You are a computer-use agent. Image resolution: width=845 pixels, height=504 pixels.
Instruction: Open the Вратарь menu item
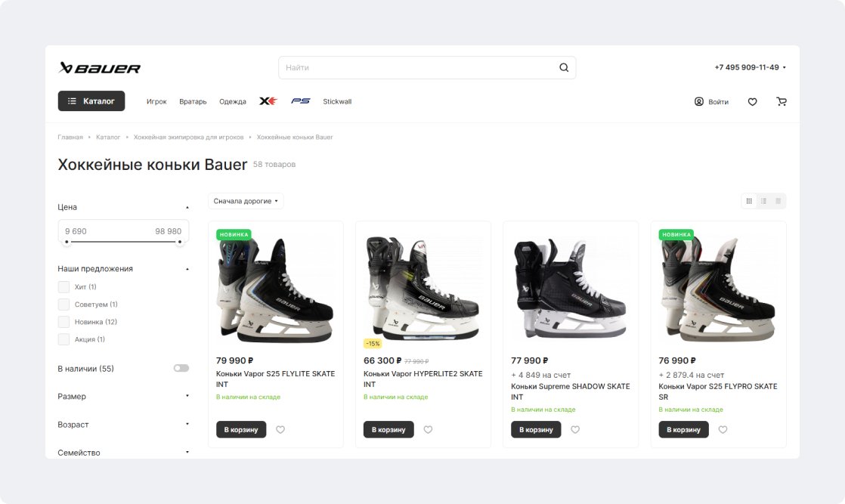pyautogui.click(x=193, y=101)
